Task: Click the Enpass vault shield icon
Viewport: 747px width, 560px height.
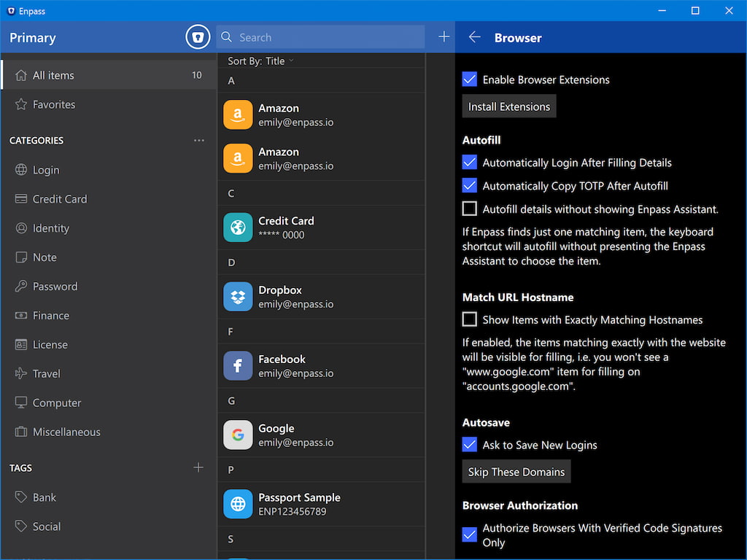Action: (198, 37)
